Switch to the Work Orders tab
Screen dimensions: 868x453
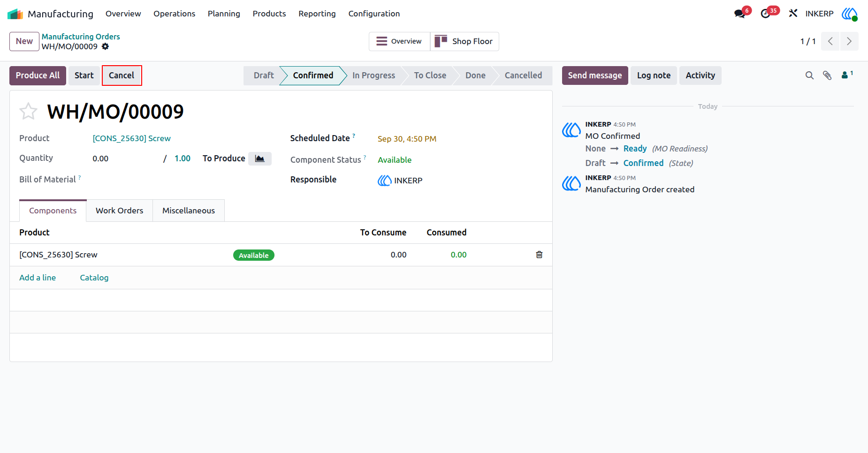click(x=119, y=211)
